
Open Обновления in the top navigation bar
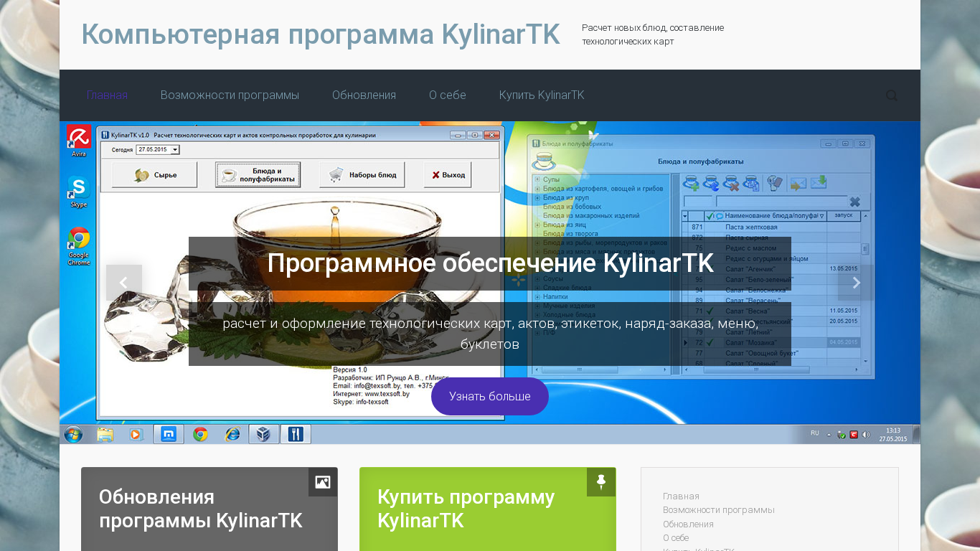(x=364, y=95)
